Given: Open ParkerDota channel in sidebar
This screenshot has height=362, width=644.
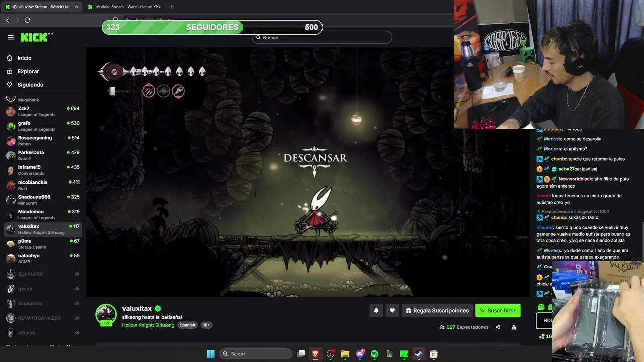Looking at the screenshot, I should point(43,155).
